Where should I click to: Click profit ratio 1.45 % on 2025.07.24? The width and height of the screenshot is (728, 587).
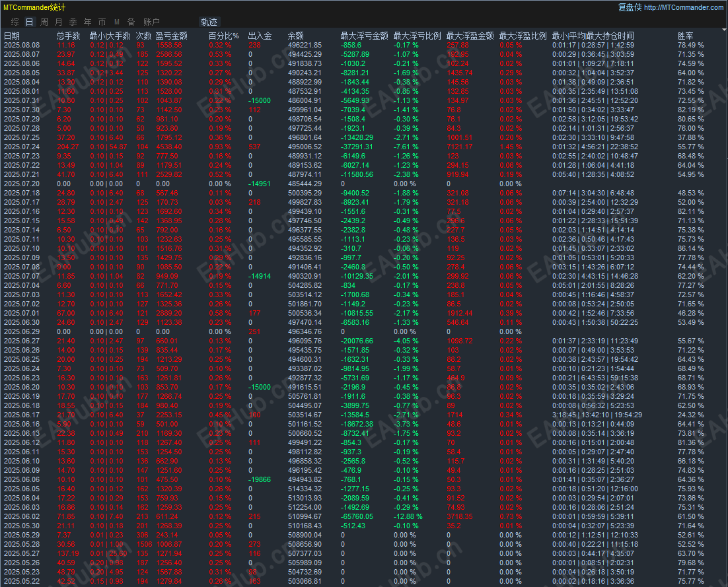(x=511, y=147)
